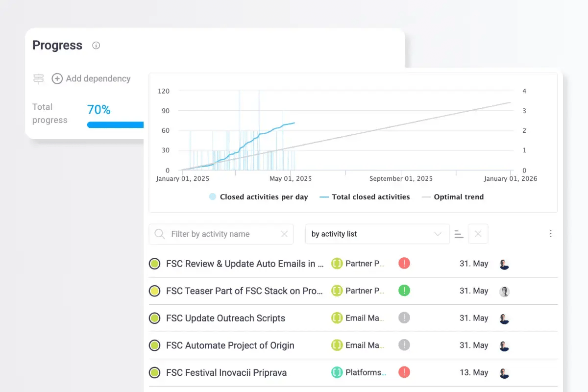Open FSC Update Outreach Scripts activity
This screenshot has height=392, width=588.
tap(225, 318)
